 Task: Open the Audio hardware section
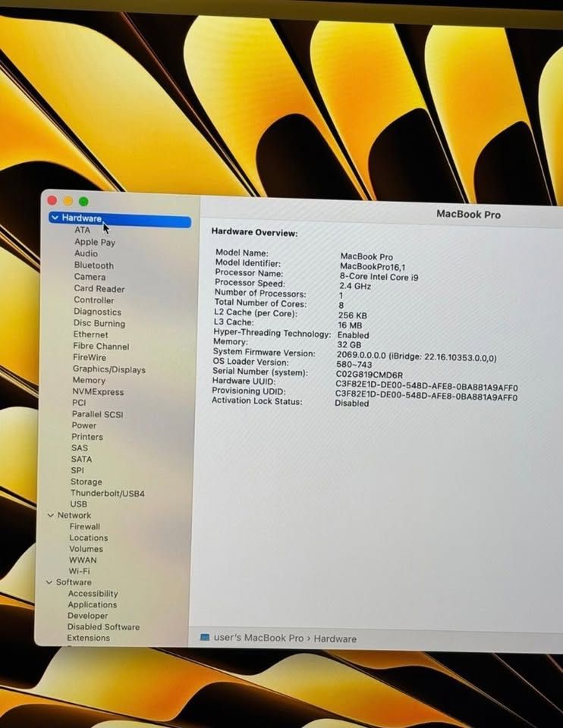[86, 253]
